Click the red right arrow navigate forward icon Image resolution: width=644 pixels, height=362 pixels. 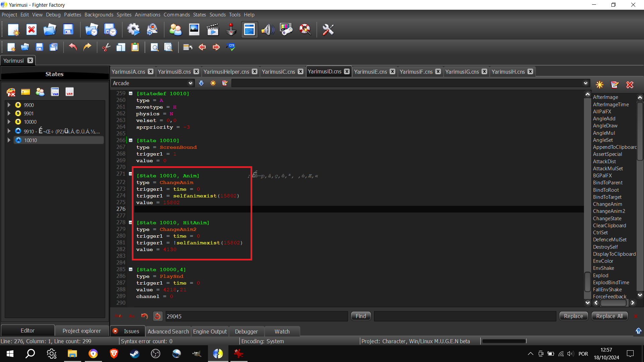pyautogui.click(x=216, y=47)
